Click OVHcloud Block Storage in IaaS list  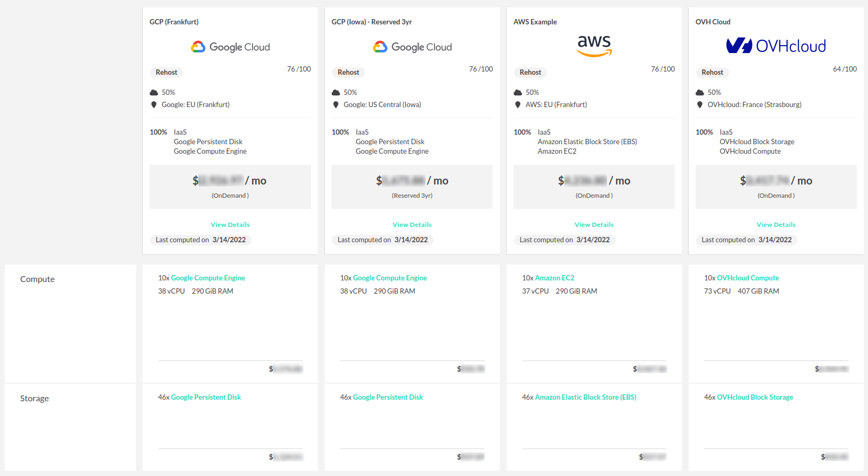tap(757, 142)
